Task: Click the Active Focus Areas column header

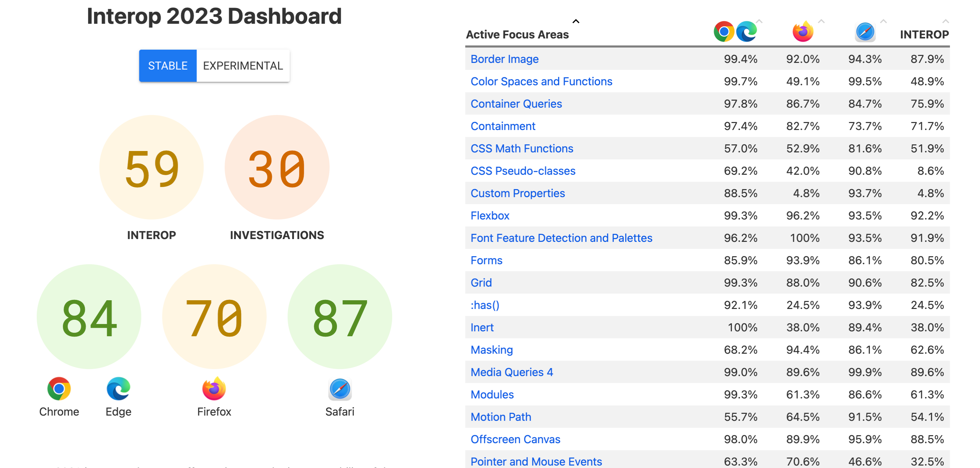Action: point(517,35)
